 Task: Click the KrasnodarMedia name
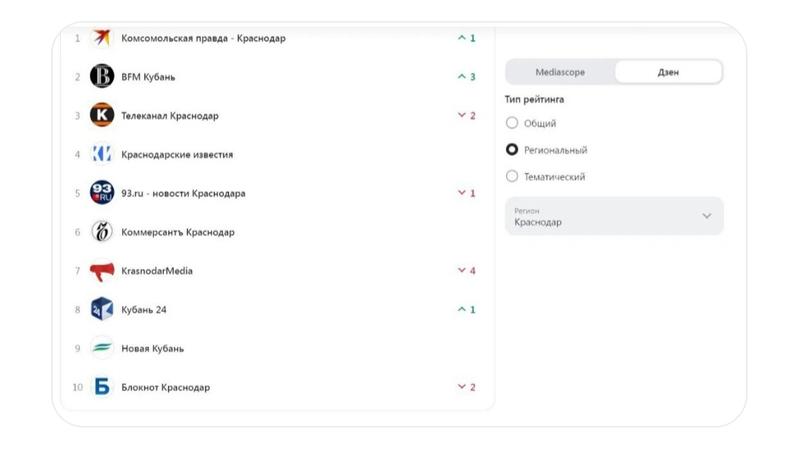pyautogui.click(x=157, y=271)
